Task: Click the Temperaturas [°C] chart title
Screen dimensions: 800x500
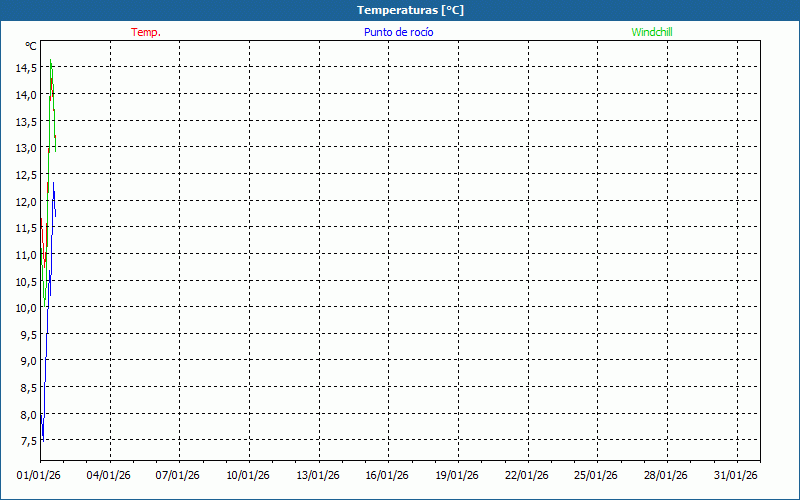Action: pyautogui.click(x=410, y=10)
